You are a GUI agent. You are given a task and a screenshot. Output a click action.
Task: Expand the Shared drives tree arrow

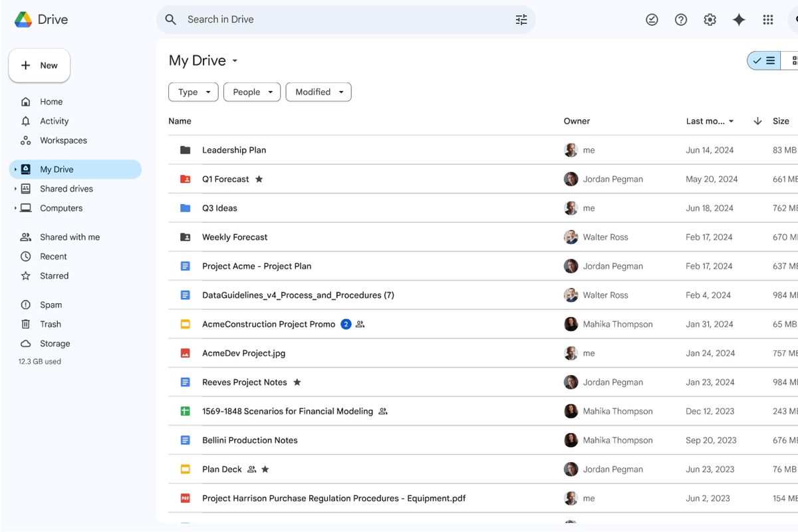[x=15, y=189]
